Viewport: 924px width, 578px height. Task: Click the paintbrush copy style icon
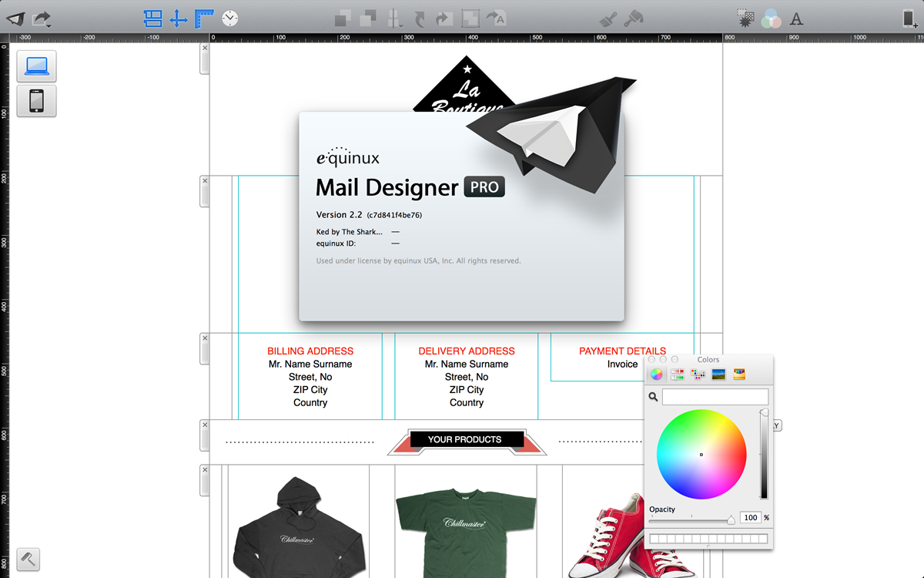(x=608, y=18)
